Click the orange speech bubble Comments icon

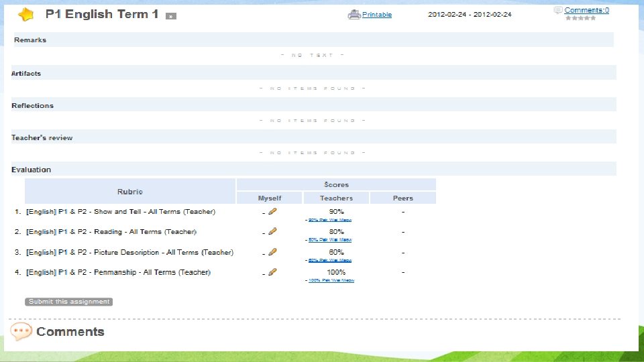21,331
